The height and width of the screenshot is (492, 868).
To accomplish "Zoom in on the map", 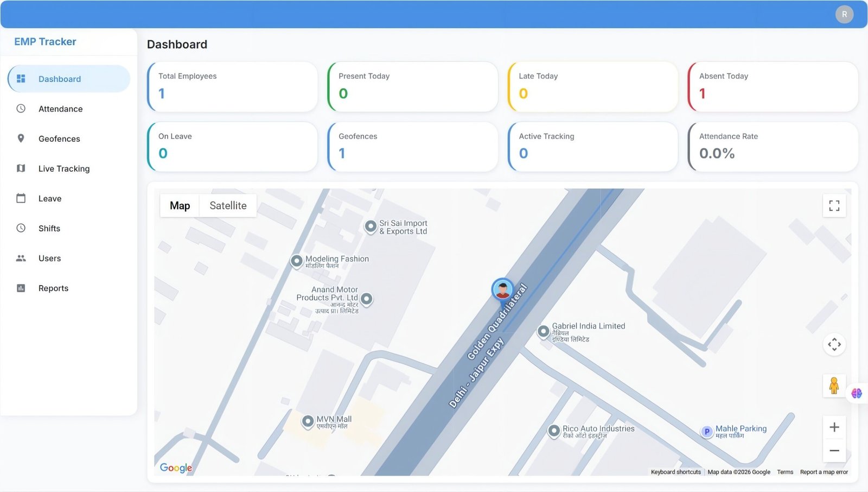I will [834, 427].
